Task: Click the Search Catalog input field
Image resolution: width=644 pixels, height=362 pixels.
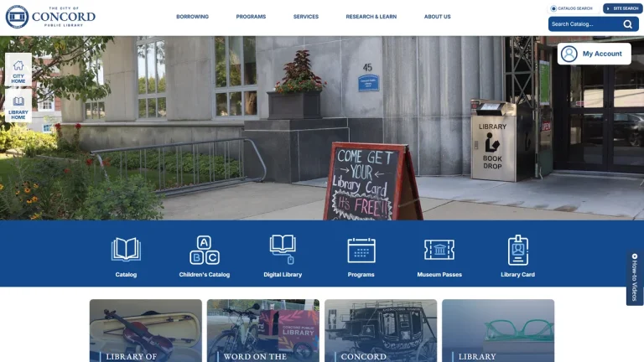Action: 585,24
